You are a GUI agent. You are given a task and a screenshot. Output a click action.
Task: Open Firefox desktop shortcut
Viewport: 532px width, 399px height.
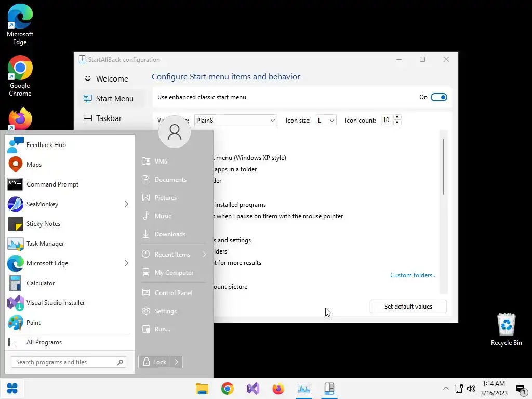pyautogui.click(x=20, y=119)
